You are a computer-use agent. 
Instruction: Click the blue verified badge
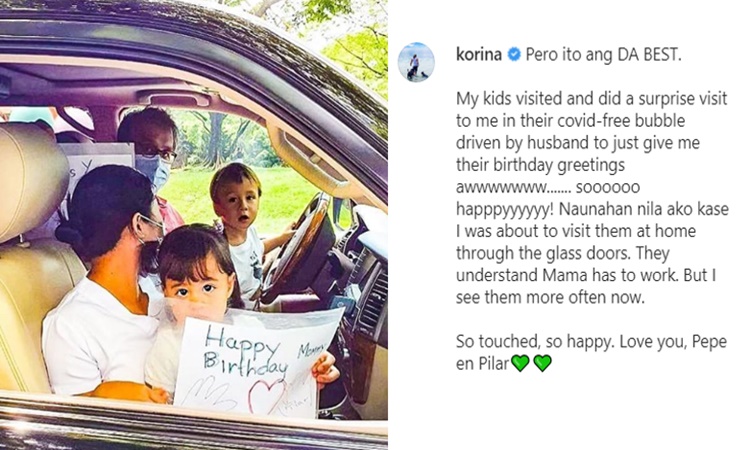(x=514, y=55)
